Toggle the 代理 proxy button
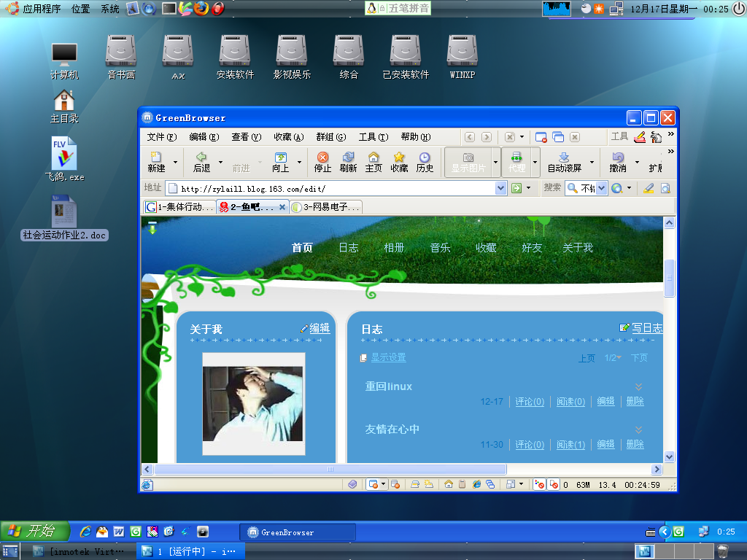This screenshot has width=747, height=560. coord(516,163)
